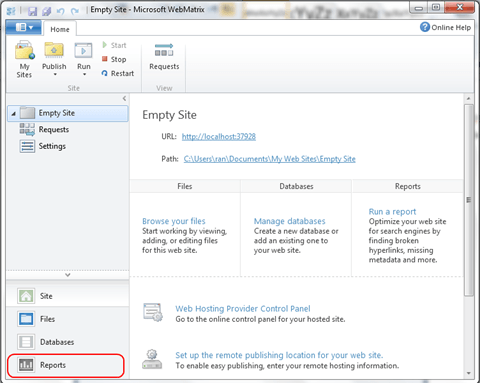The image size is (480, 383).
Task: Expand the Run dropdown arrow
Action: pos(84,75)
